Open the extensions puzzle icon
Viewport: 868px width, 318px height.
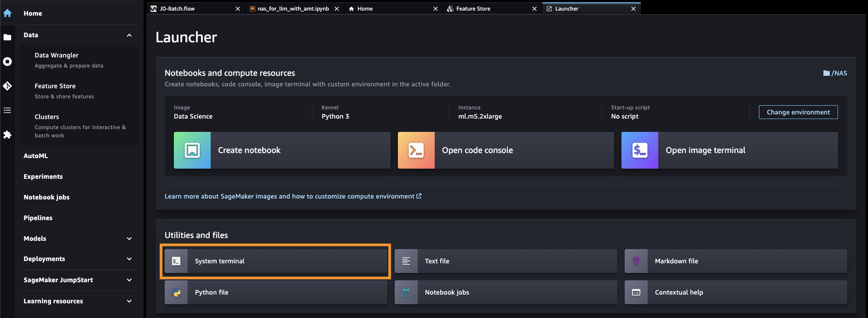pos(7,135)
